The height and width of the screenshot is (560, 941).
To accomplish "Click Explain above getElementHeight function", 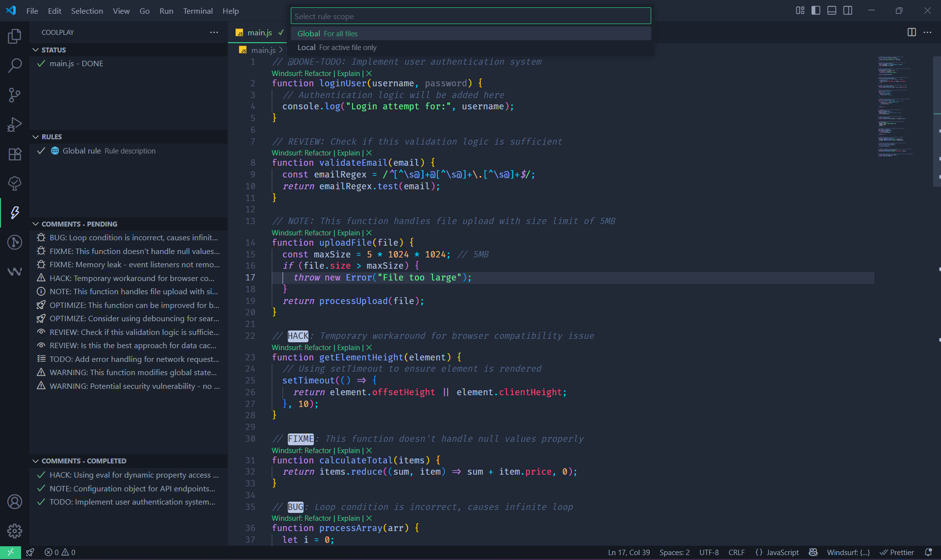I will [349, 348].
